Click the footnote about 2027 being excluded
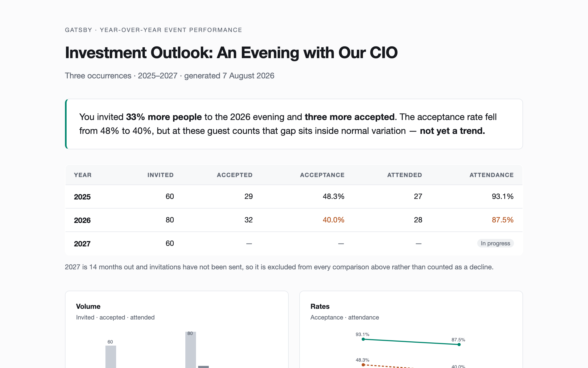This screenshot has width=588, height=368. (279, 267)
